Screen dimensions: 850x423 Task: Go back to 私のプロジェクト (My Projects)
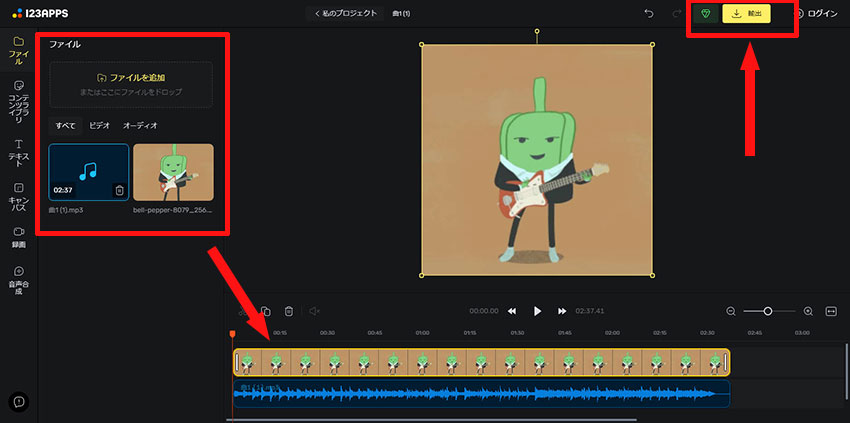tap(345, 13)
